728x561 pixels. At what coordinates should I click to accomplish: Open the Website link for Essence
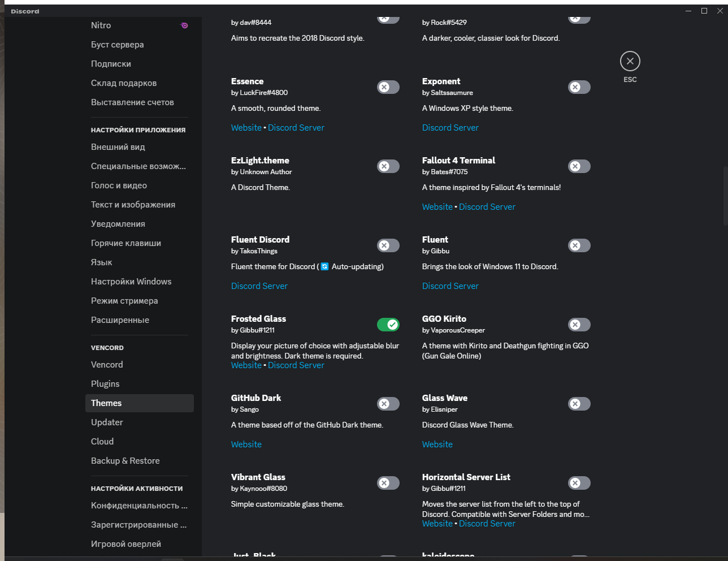click(x=246, y=127)
